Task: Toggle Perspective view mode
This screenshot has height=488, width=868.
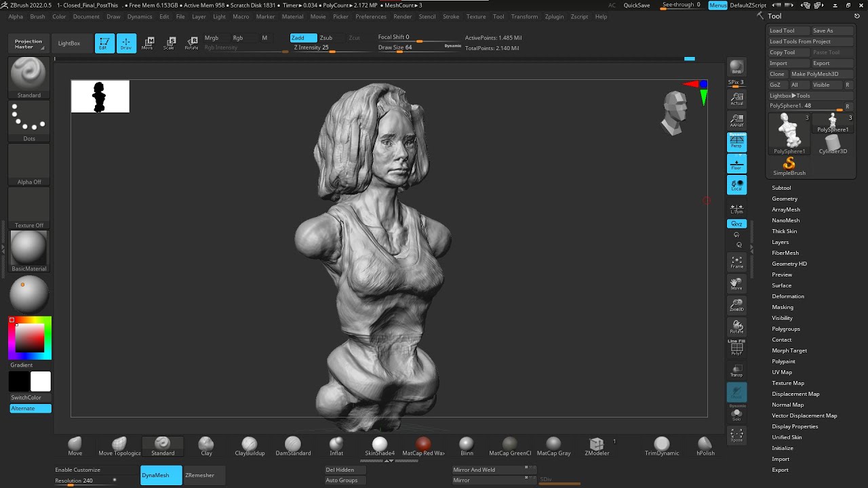Action: click(736, 142)
